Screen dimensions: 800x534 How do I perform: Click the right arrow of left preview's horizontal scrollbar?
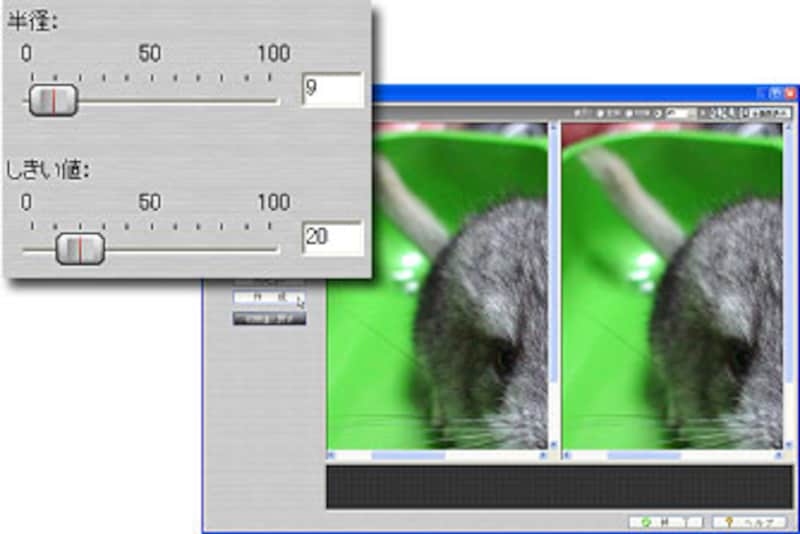542,456
